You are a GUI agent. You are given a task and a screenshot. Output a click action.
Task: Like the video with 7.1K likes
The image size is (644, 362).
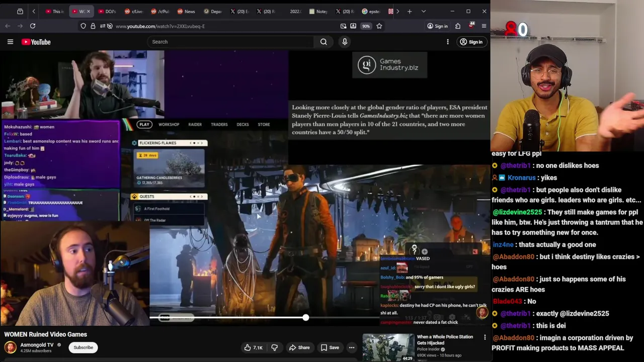coord(254,347)
